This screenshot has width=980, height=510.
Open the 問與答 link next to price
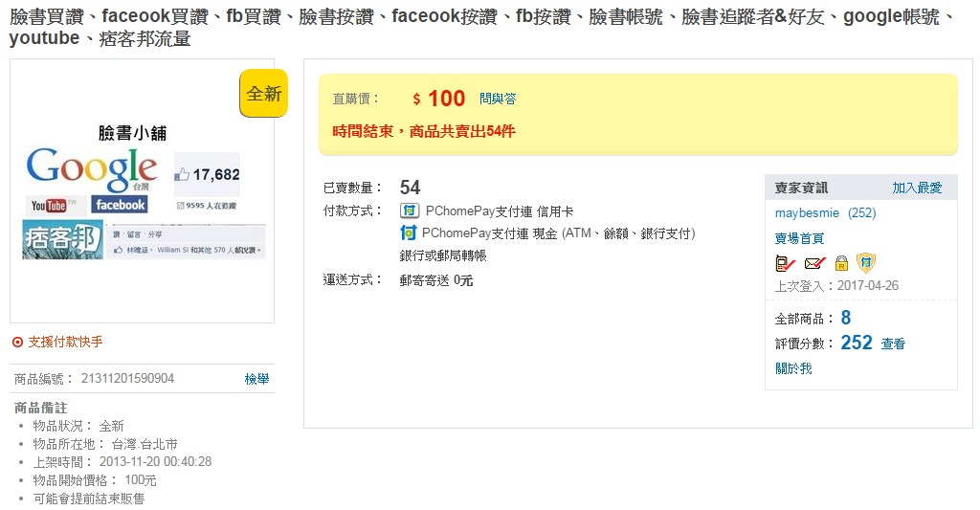(498, 99)
